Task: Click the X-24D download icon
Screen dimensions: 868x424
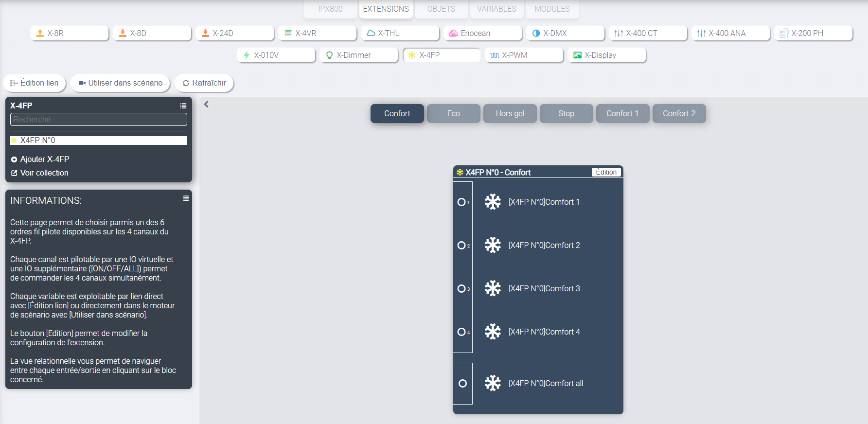Action: click(x=205, y=33)
